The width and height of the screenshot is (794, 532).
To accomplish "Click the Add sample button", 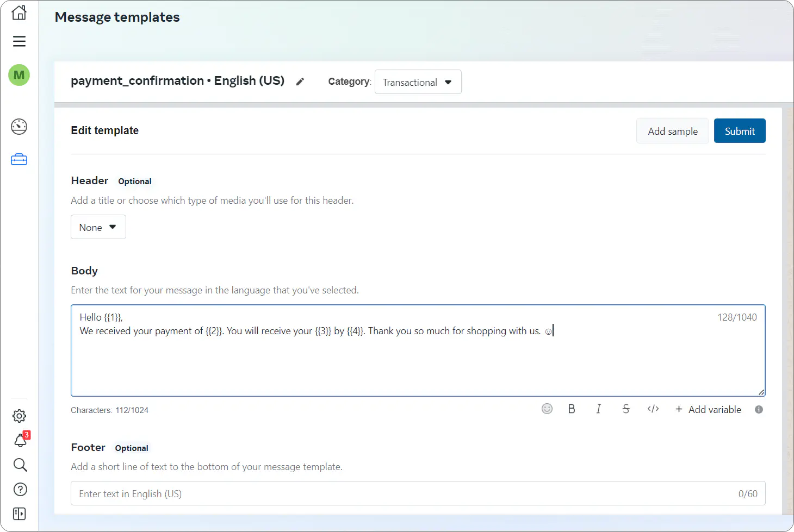I will [x=673, y=131].
